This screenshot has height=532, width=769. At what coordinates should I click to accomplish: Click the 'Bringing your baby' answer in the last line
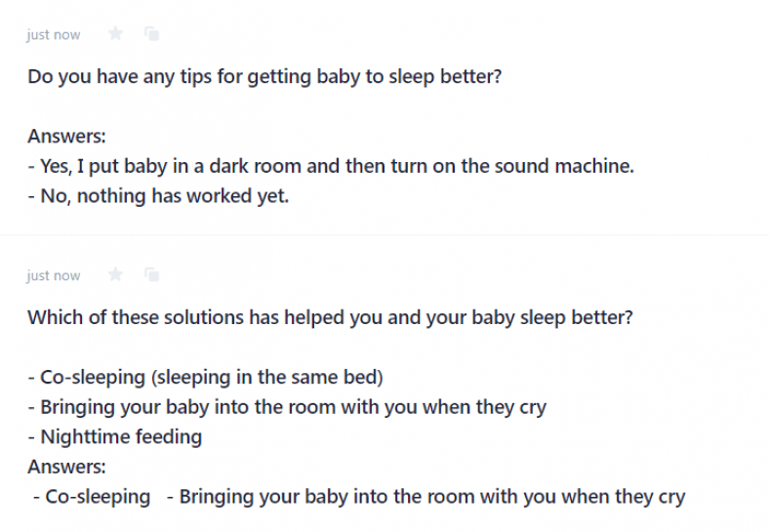tap(426, 497)
